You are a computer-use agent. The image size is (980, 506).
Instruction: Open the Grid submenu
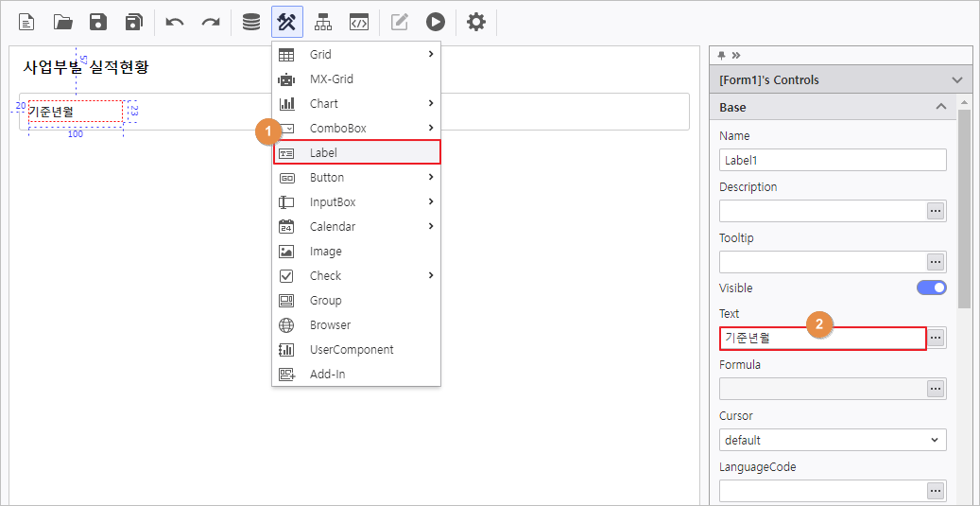[x=356, y=55]
